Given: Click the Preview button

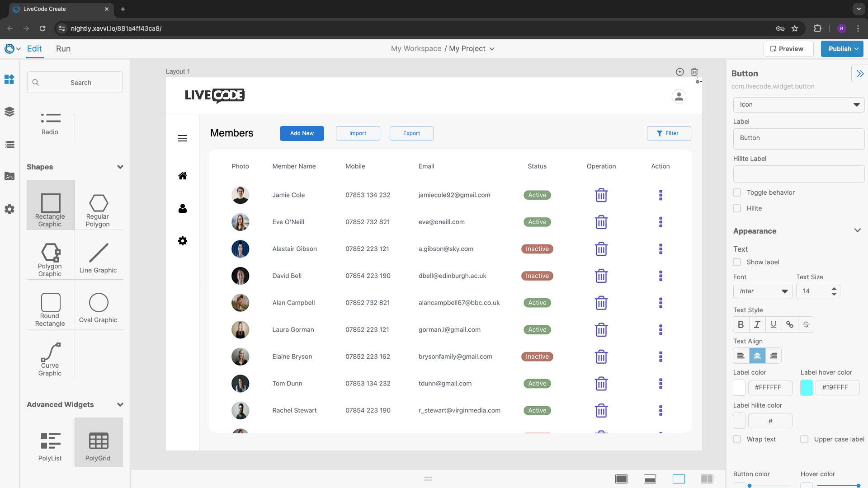Looking at the screenshot, I should (788, 49).
